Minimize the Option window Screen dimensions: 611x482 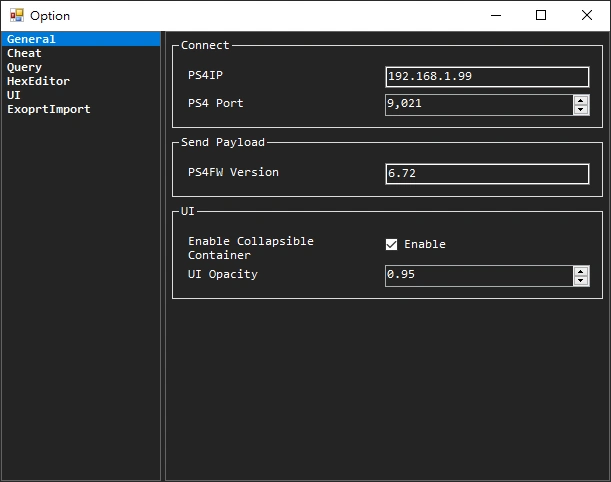496,16
